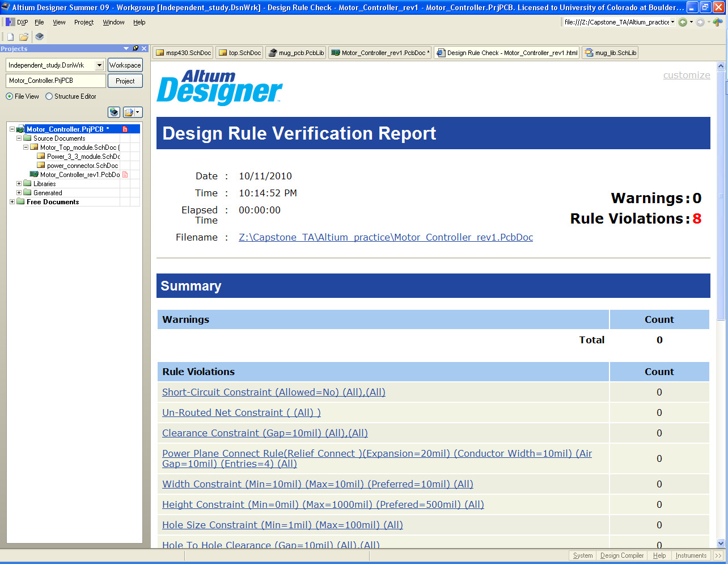The width and height of the screenshot is (728, 564).
Task: Switch to the msp430.SchDoc tab
Action: tap(183, 53)
